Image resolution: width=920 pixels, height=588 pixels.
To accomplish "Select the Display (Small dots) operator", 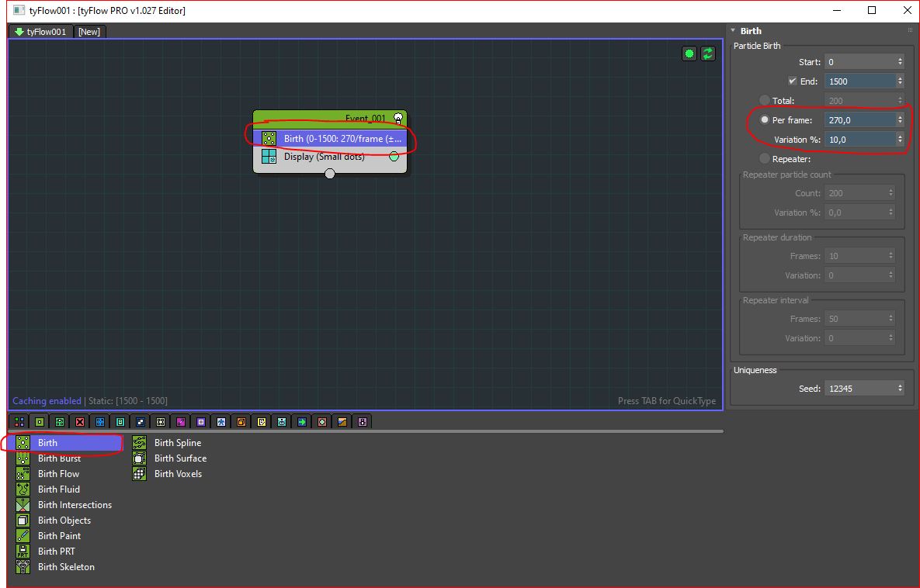I will pyautogui.click(x=330, y=157).
